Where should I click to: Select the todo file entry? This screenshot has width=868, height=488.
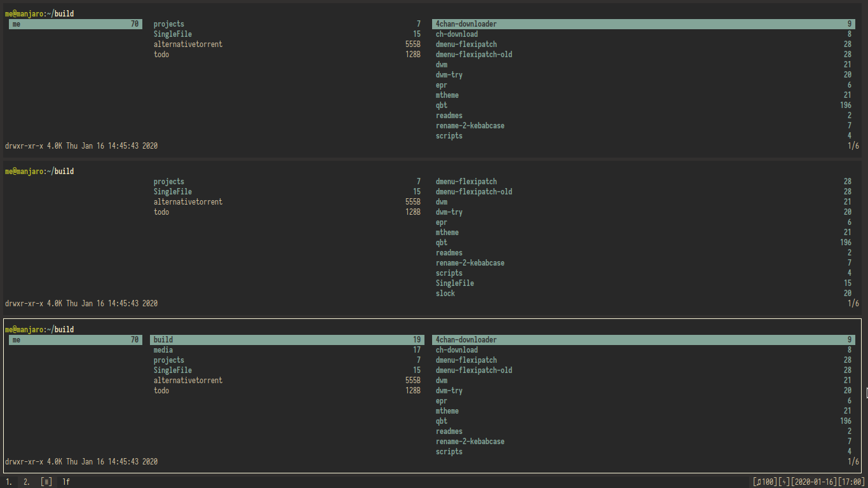(161, 54)
